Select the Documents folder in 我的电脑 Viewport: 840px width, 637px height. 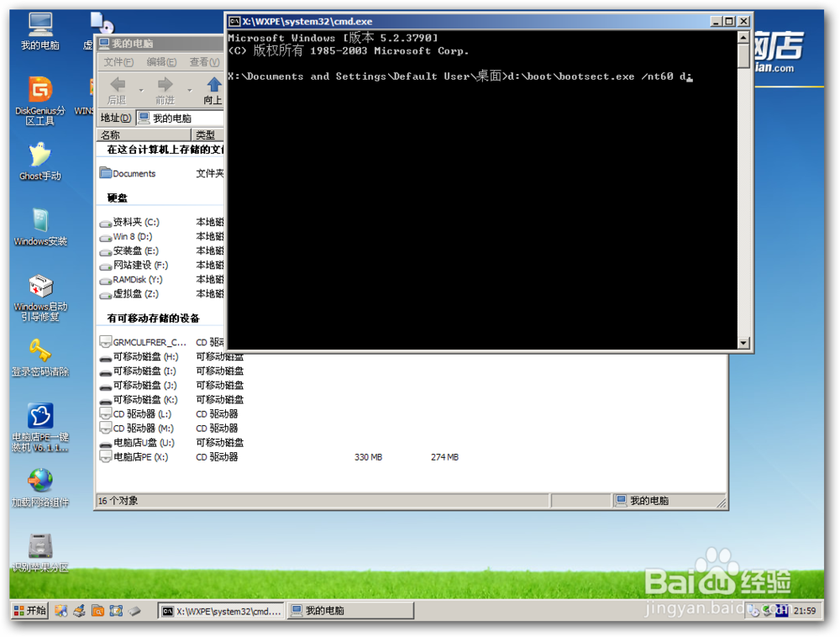(128, 174)
